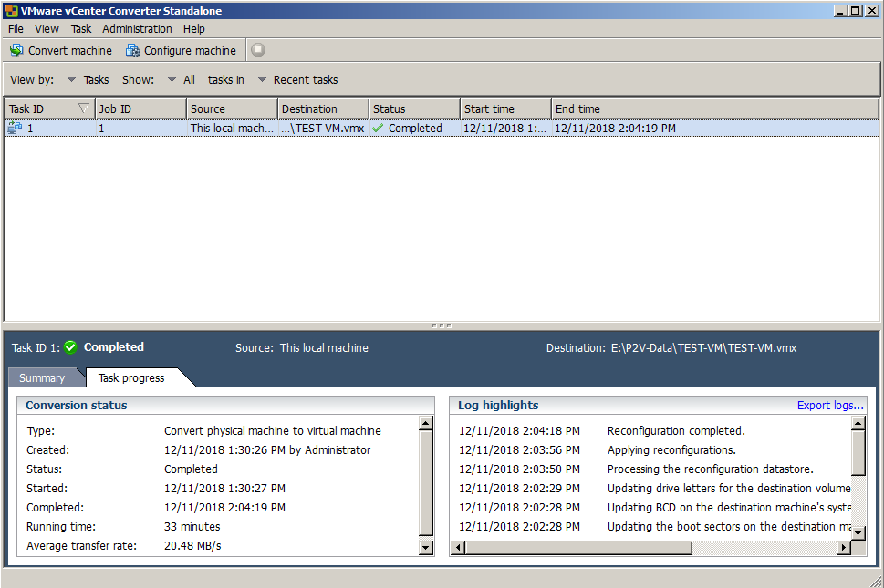
Task: Click Log highlights horizontal scroll right arrow
Action: coord(844,548)
